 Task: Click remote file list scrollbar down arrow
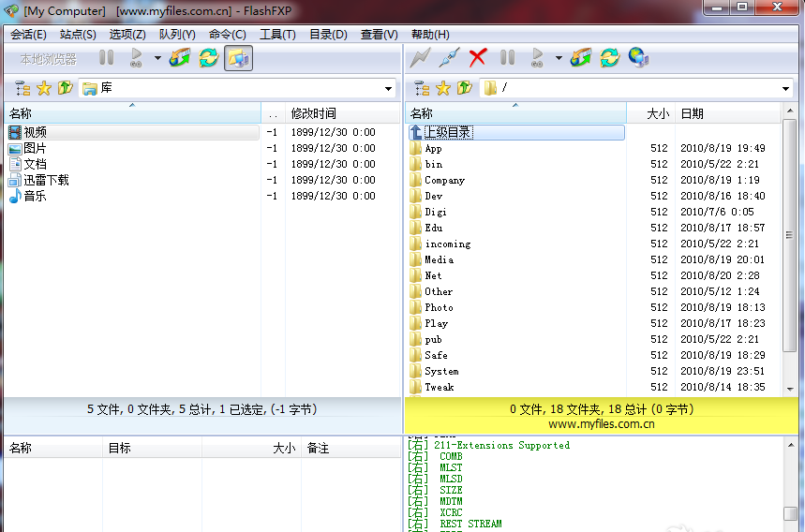[x=790, y=390]
